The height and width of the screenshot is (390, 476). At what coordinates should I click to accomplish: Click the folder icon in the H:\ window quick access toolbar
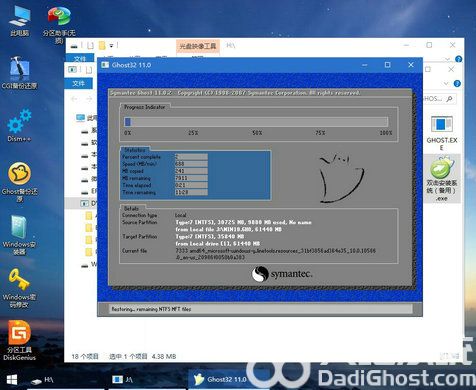coord(102,45)
